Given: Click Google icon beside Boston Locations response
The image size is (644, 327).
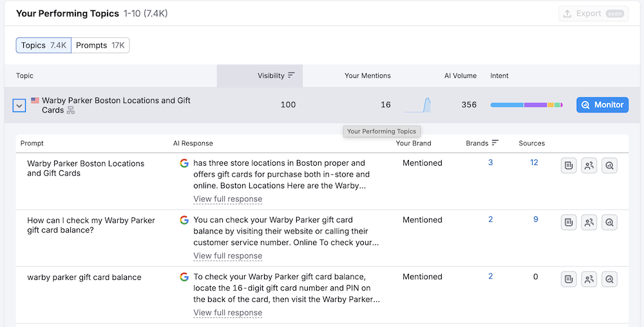Looking at the screenshot, I should coord(184,163).
